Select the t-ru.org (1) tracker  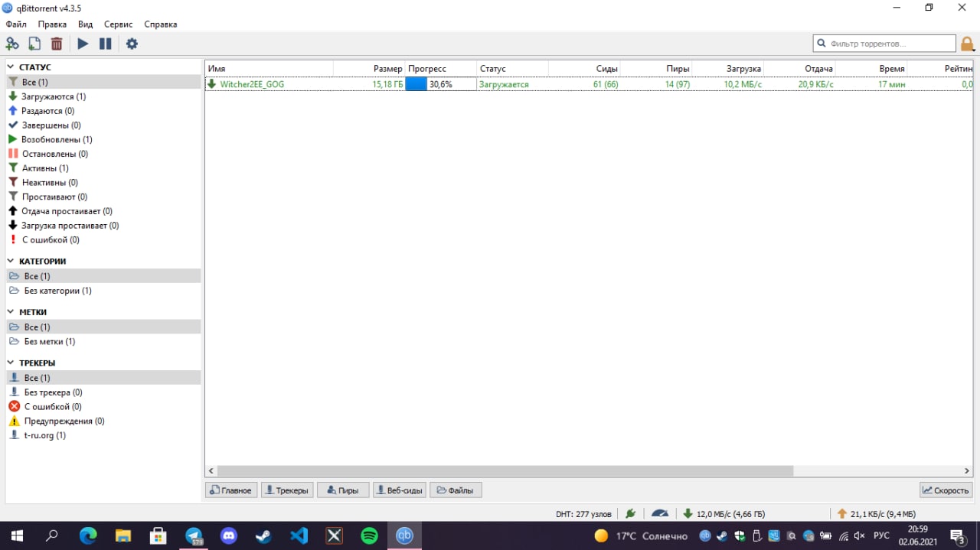tap(103, 435)
